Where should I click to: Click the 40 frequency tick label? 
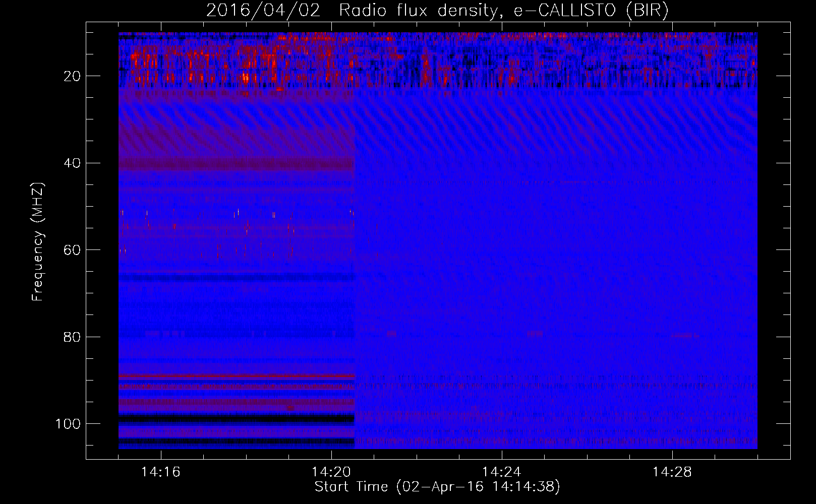[73, 163]
